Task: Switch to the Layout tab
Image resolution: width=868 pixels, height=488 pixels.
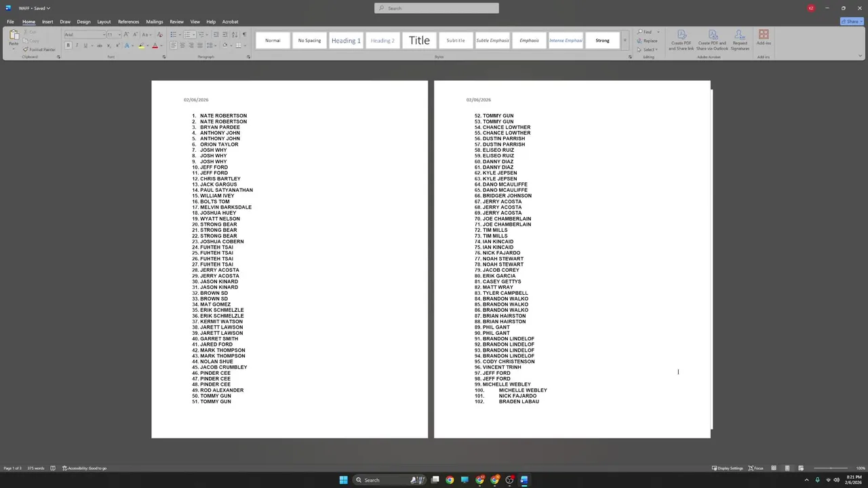Action: click(x=104, y=22)
